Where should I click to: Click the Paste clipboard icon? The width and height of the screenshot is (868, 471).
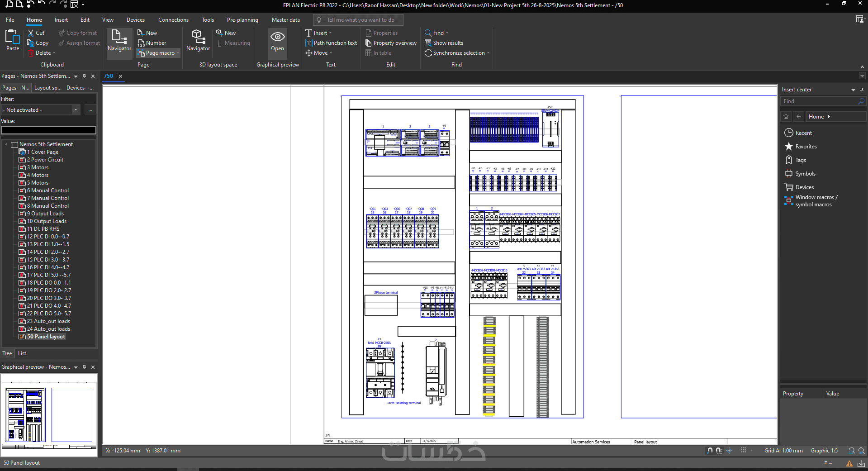tap(13, 41)
